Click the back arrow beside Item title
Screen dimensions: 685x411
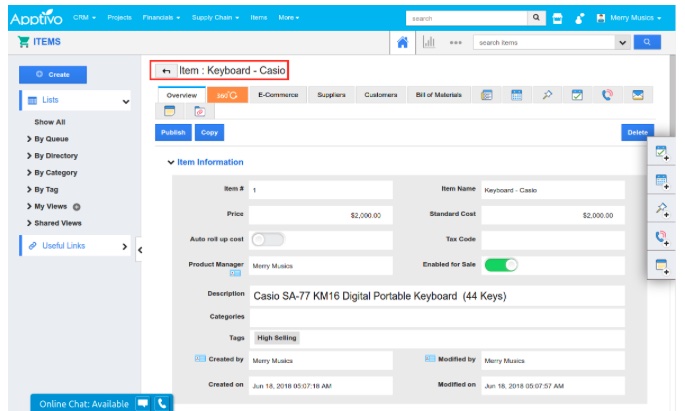pos(166,71)
